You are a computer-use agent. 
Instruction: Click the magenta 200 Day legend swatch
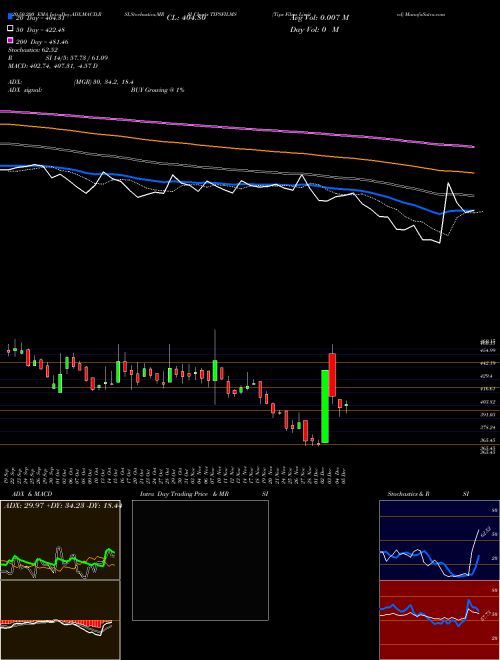point(10,41)
